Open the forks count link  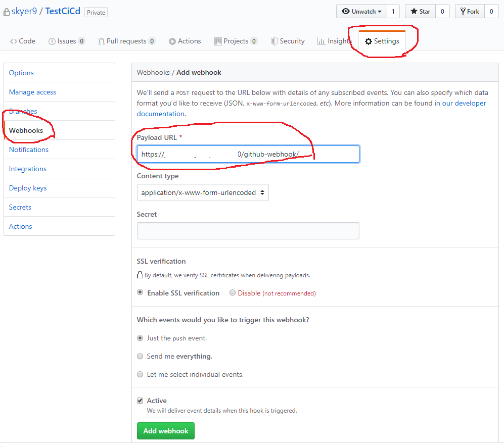click(491, 11)
